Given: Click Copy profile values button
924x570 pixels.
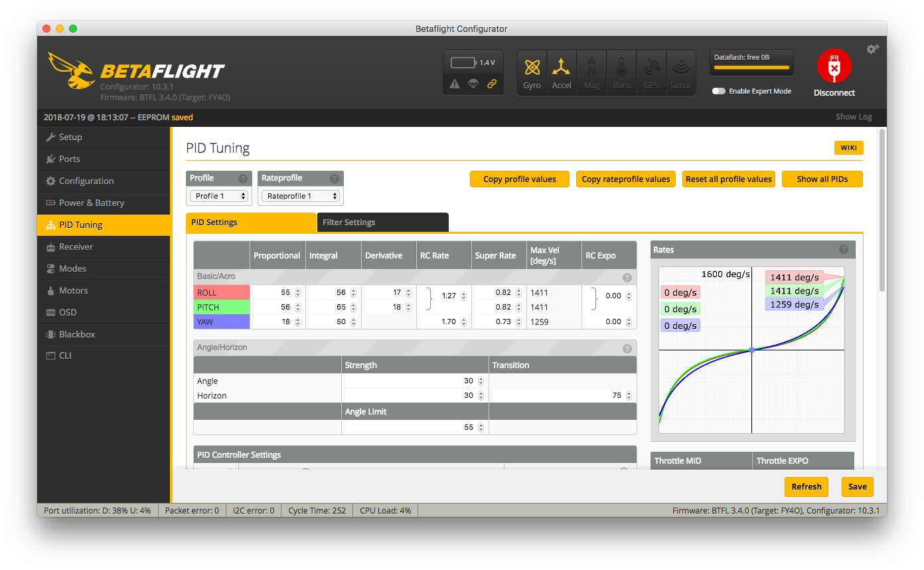Looking at the screenshot, I should (x=520, y=179).
